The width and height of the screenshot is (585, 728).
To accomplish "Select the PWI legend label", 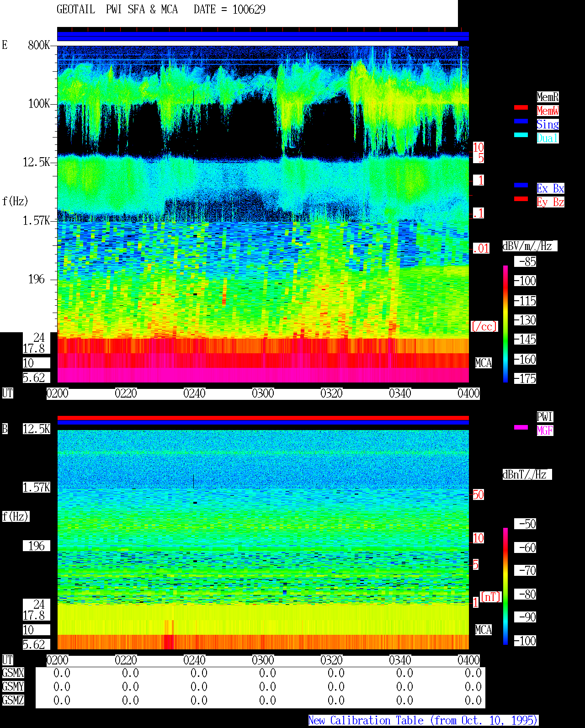I will (x=545, y=417).
